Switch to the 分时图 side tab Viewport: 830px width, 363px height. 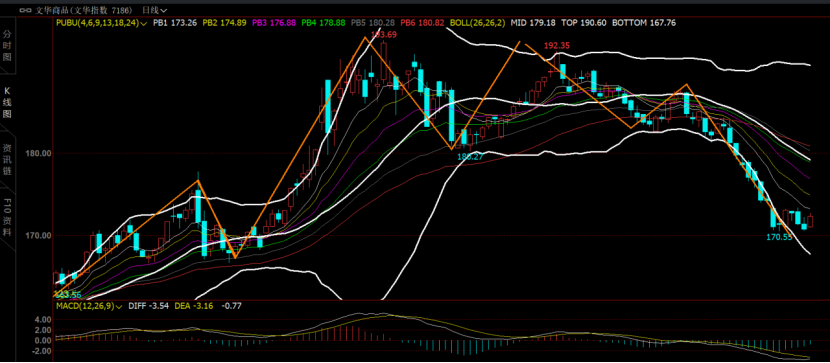(x=7, y=46)
